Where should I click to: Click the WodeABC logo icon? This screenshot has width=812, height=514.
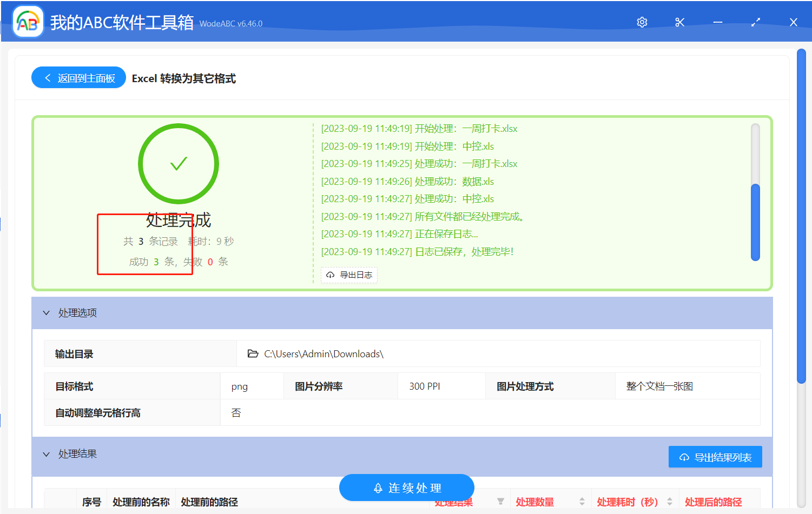click(x=27, y=22)
